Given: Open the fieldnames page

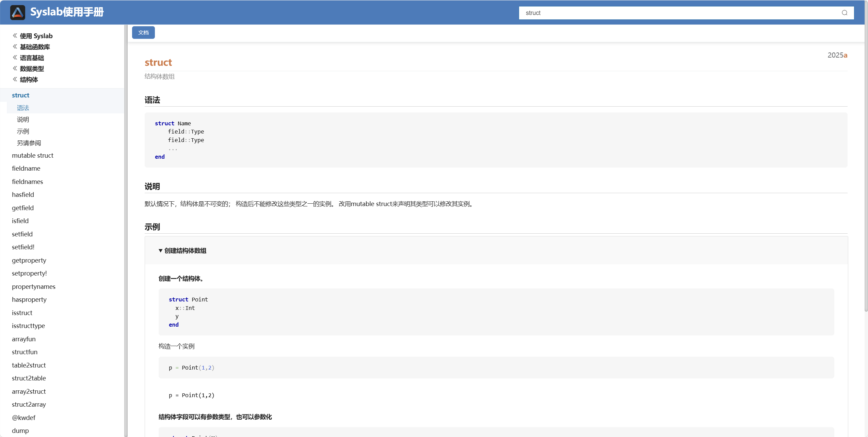Looking at the screenshot, I should pyautogui.click(x=27, y=182).
